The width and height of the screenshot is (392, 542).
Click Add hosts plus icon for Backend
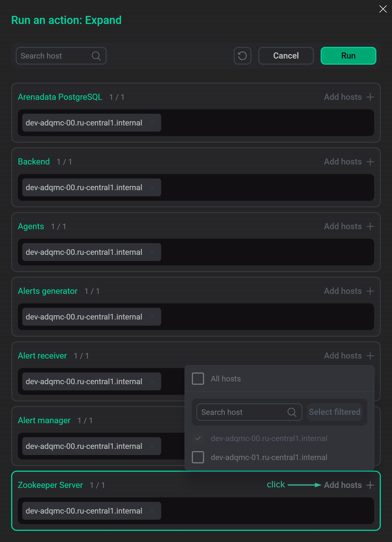coord(371,161)
